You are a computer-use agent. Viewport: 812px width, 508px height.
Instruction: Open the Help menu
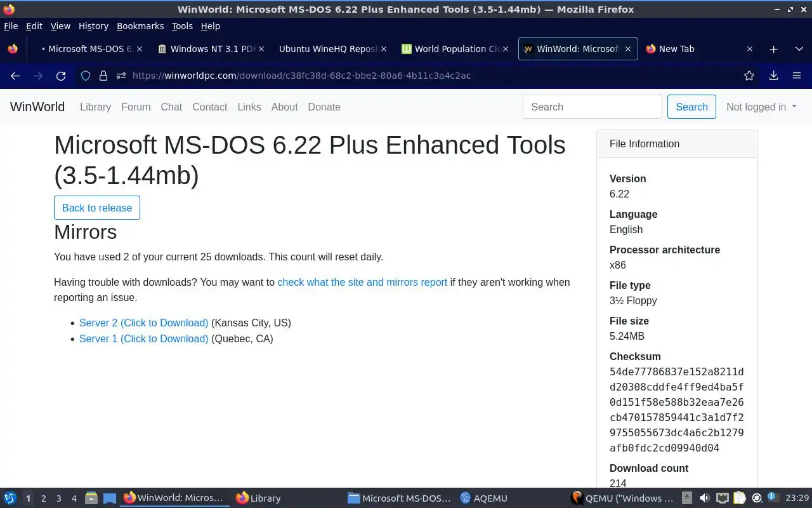tap(210, 26)
